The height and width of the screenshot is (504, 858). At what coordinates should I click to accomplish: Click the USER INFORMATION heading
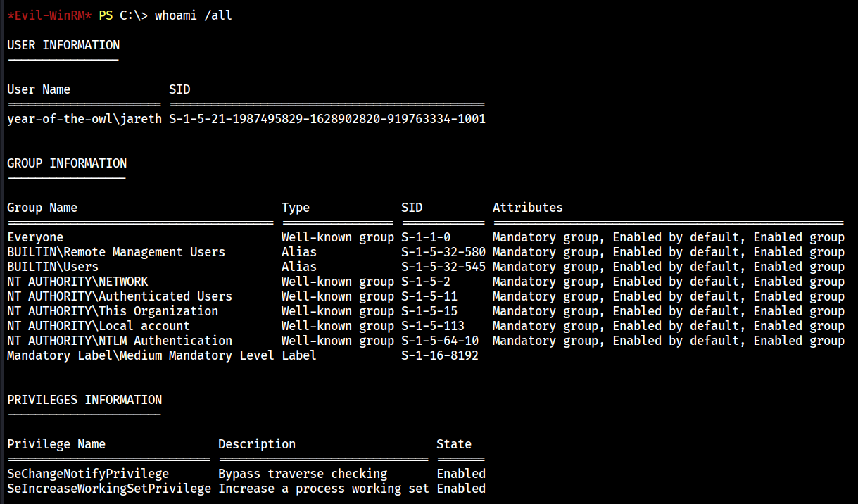click(x=63, y=45)
